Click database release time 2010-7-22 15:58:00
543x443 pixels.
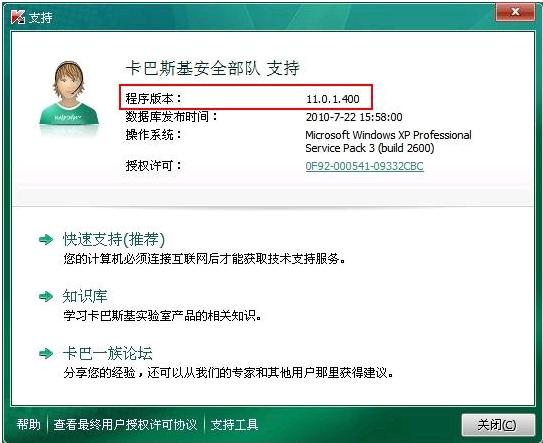click(x=354, y=117)
